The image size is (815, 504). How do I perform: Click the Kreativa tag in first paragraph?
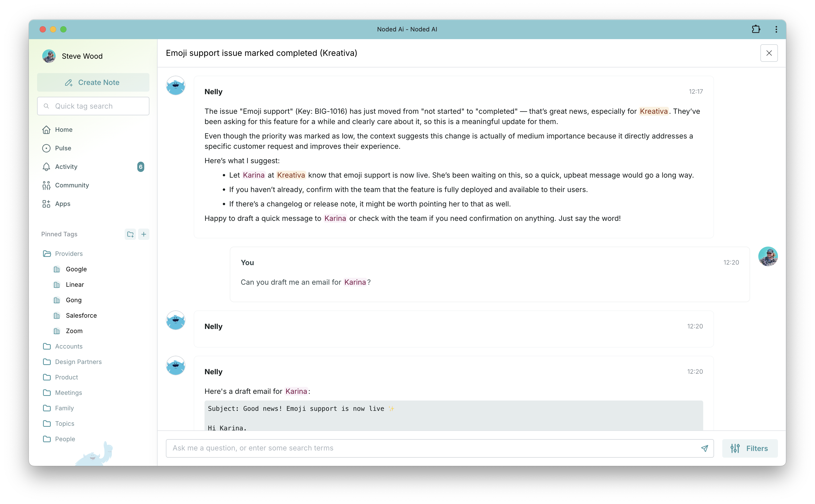pyautogui.click(x=653, y=111)
